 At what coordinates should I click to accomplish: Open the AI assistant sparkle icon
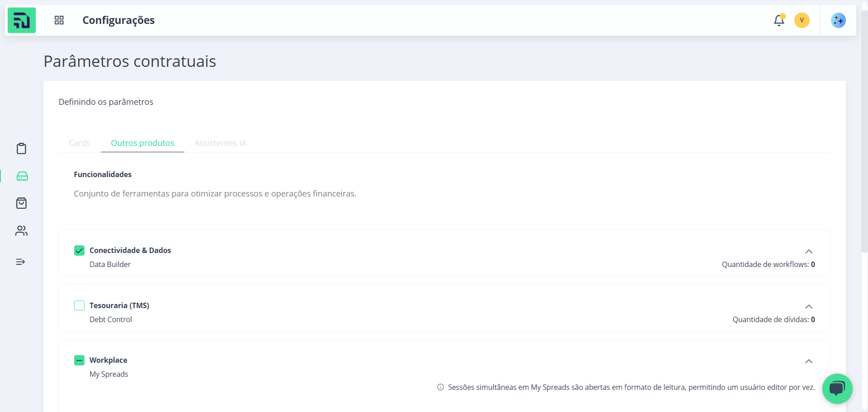838,20
